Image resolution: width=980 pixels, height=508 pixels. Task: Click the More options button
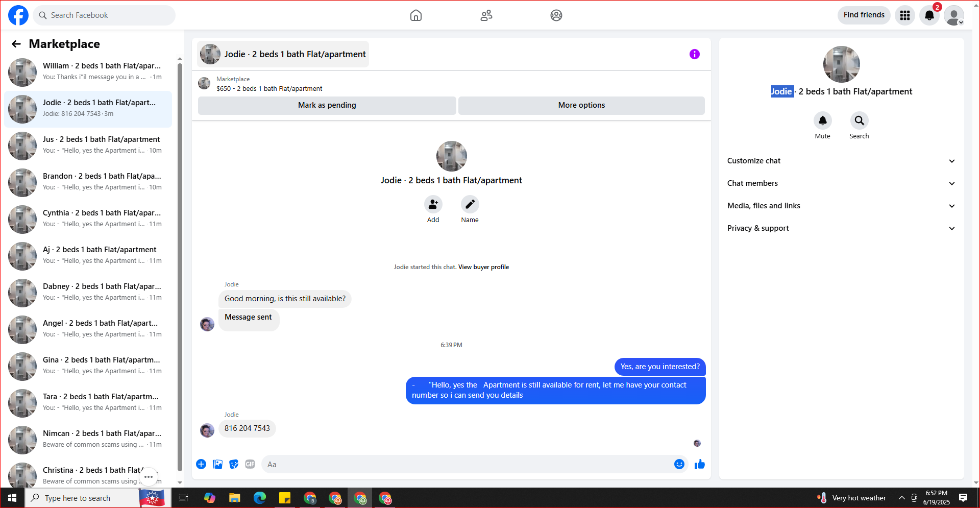[581, 105]
